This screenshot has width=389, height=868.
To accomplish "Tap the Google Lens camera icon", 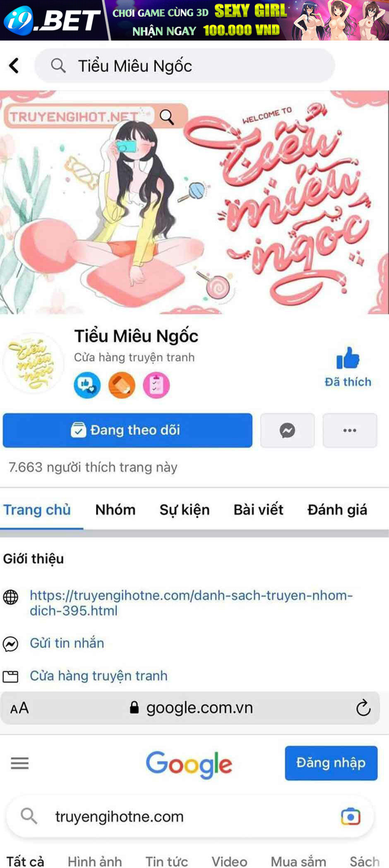I will tap(351, 817).
